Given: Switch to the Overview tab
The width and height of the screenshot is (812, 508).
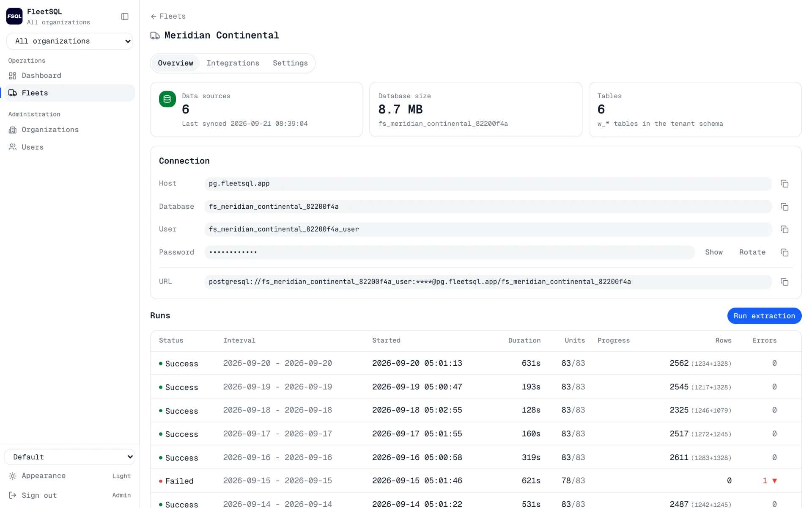Looking at the screenshot, I should tap(176, 63).
